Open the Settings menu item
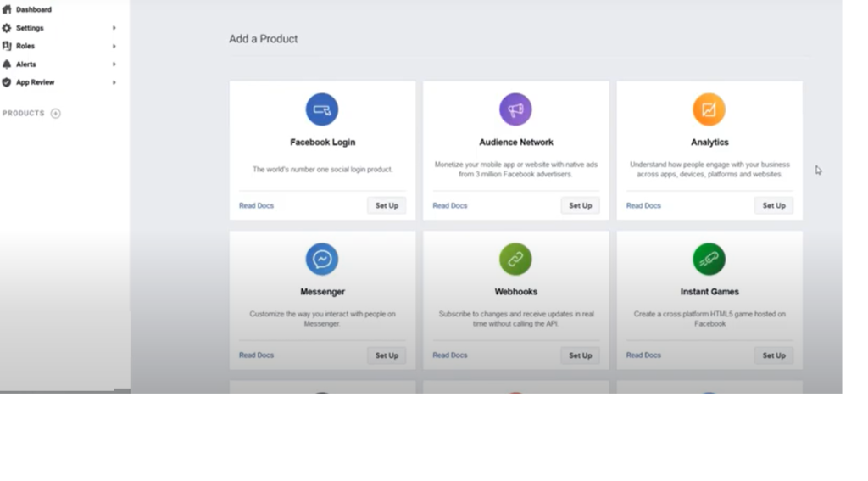 [x=30, y=28]
